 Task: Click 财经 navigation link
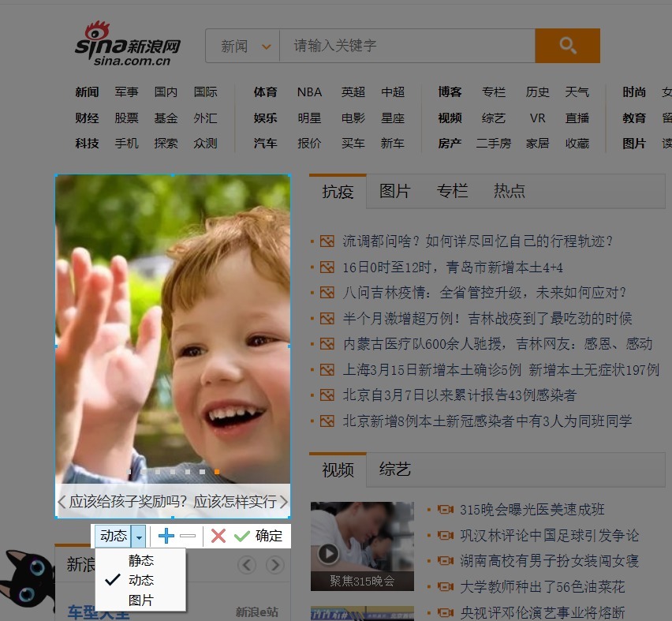(x=87, y=118)
